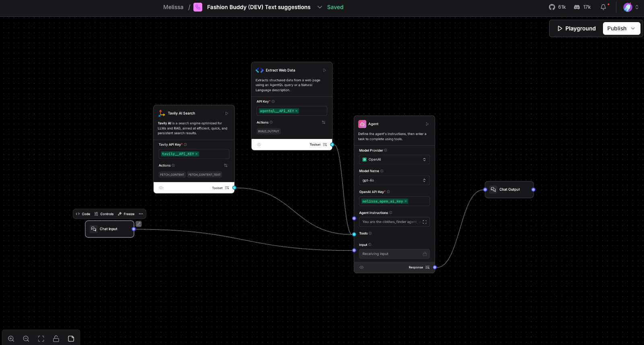
Task: Click the BUILD_OUTPUT action tag
Action: click(268, 131)
